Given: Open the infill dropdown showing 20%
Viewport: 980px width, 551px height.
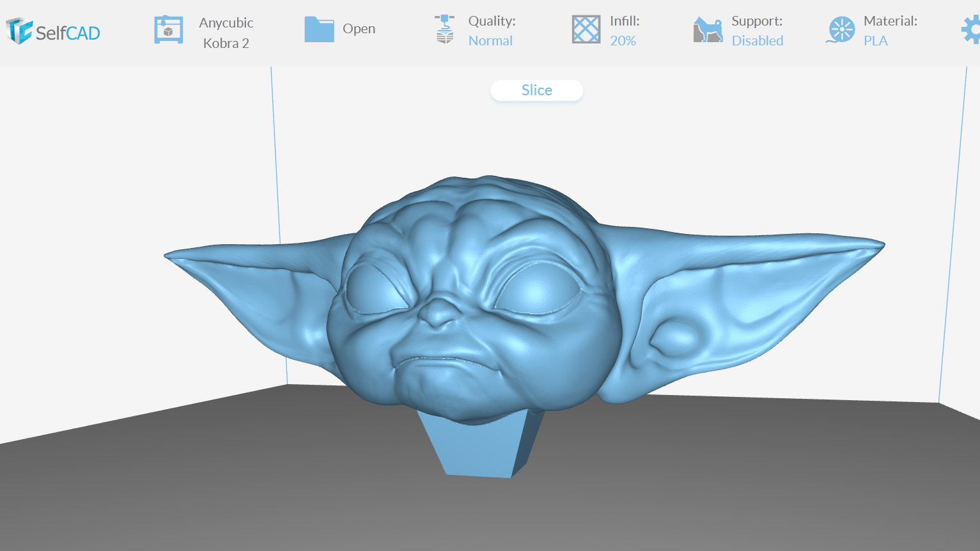Looking at the screenshot, I should 623,40.
